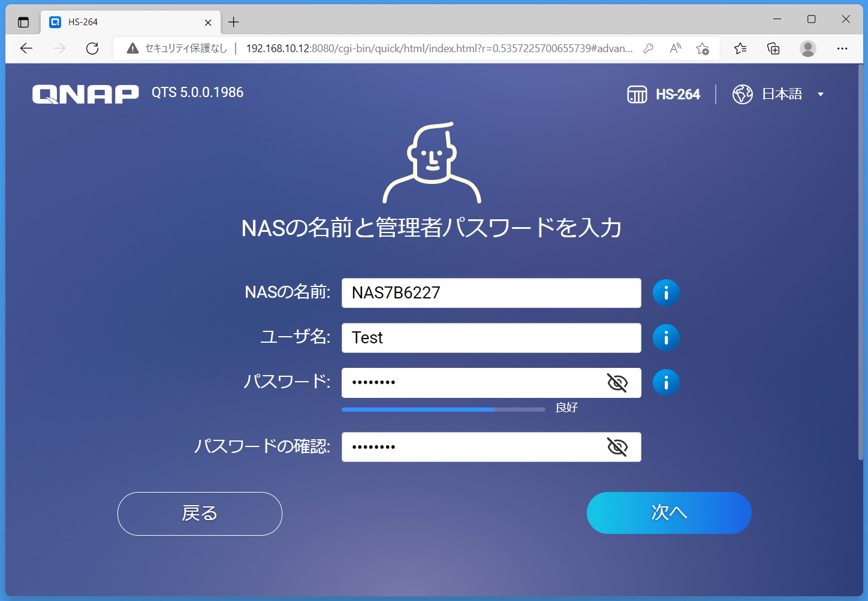The image size is (868, 601).
Task: Click the HS-264 NAS device icon
Action: tap(637, 94)
